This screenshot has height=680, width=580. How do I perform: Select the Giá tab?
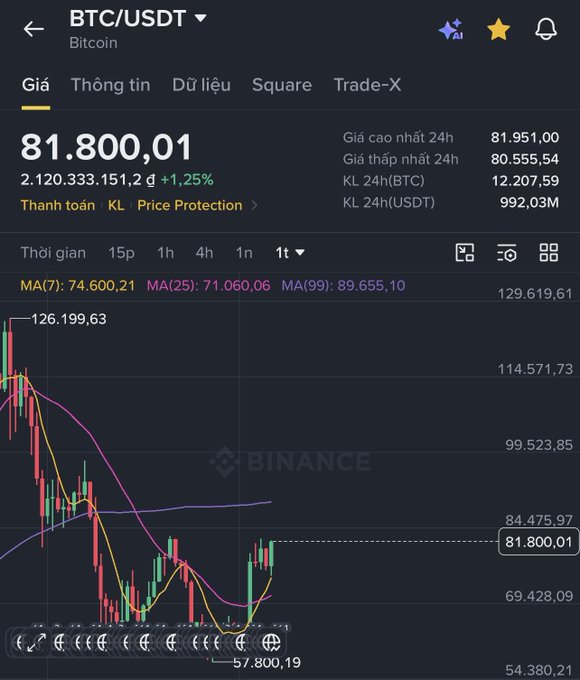[36, 85]
